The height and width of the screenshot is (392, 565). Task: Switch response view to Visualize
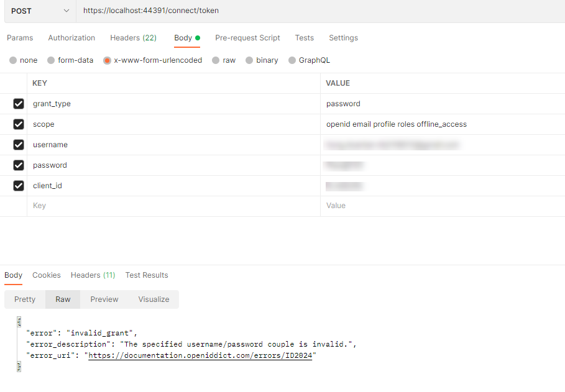coord(154,299)
